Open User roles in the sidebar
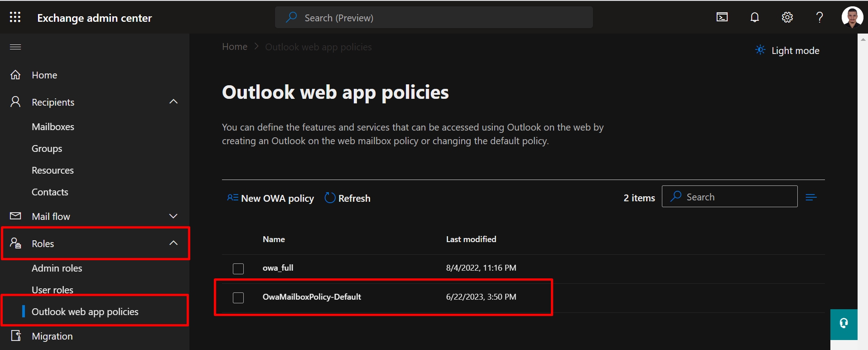The height and width of the screenshot is (350, 868). click(53, 290)
